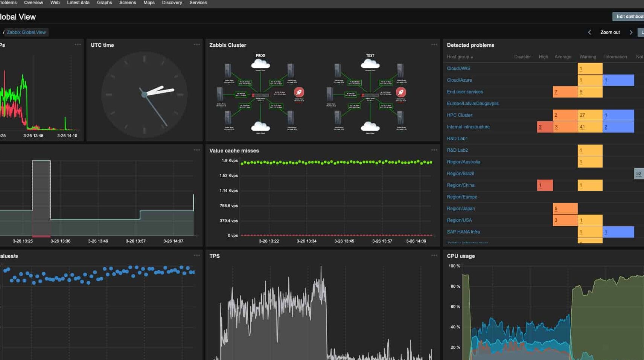Open the Internal infrastructure host group link
The image size is (644, 360).
pyautogui.click(x=468, y=127)
